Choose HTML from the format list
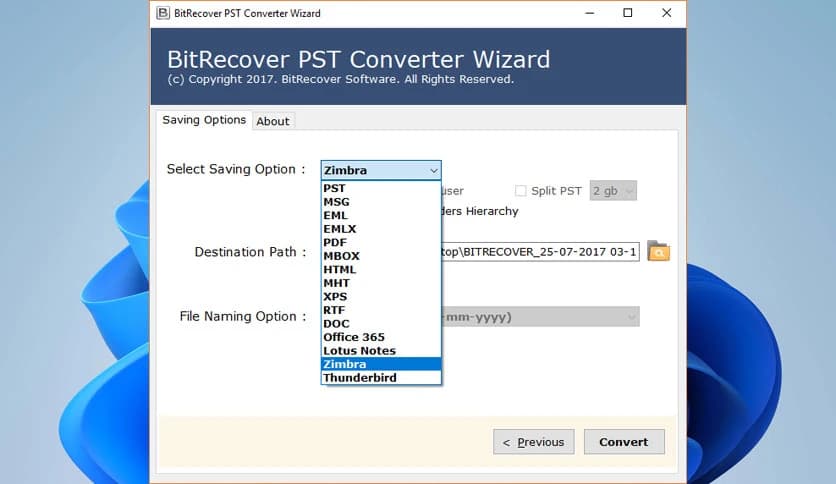 [381, 269]
